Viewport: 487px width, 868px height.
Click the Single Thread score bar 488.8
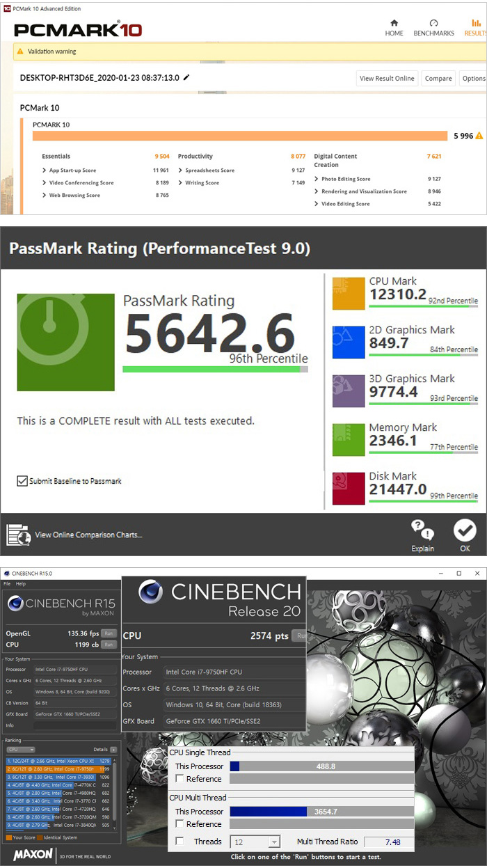[321, 766]
